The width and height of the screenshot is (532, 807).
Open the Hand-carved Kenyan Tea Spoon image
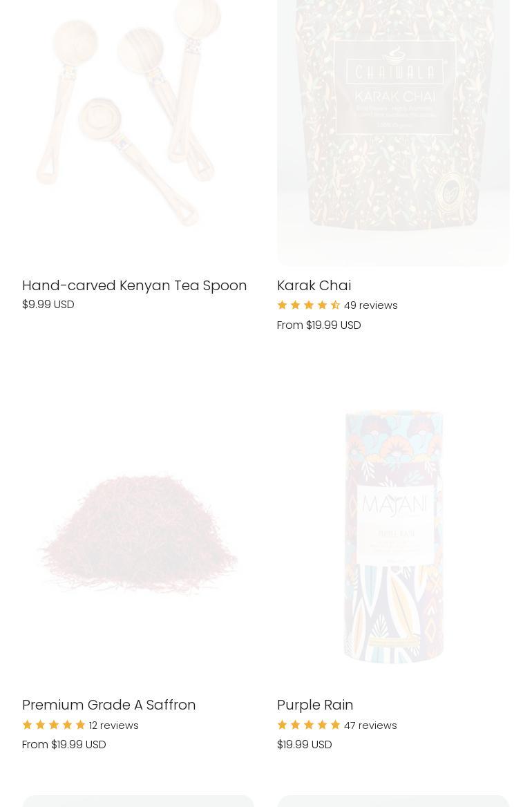point(138,133)
